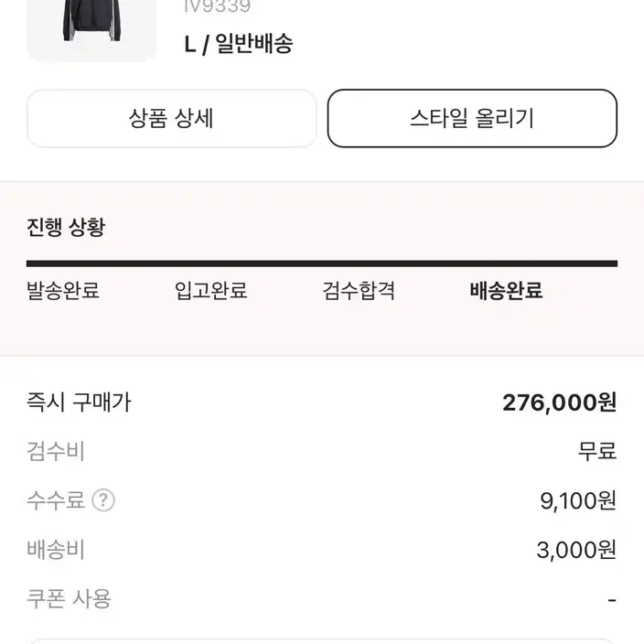Click the 3,000원 shipping amount

(576, 550)
